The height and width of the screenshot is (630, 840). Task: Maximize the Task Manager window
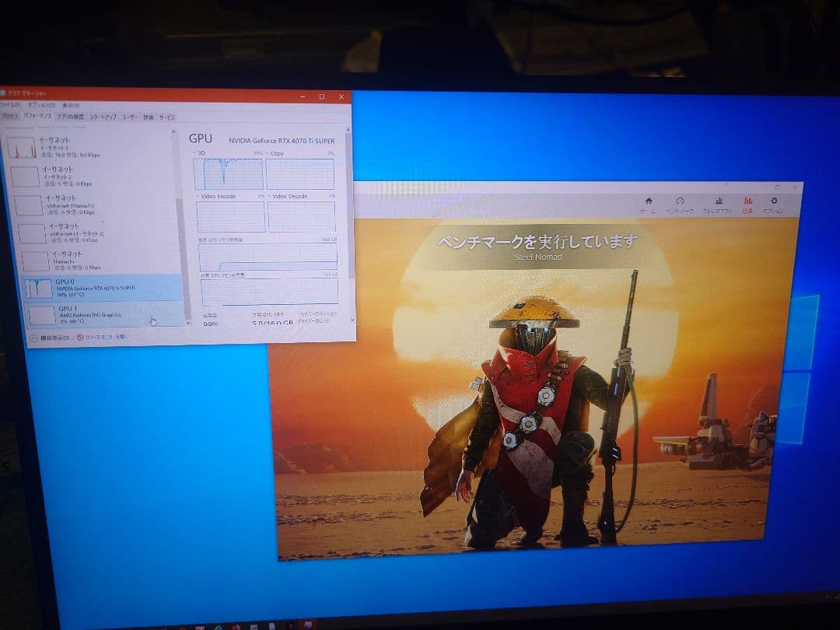tap(322, 96)
